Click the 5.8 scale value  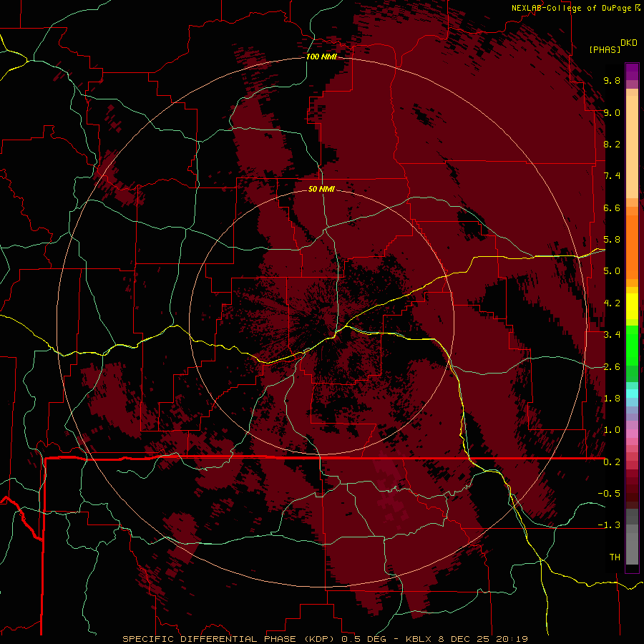[x=612, y=240]
